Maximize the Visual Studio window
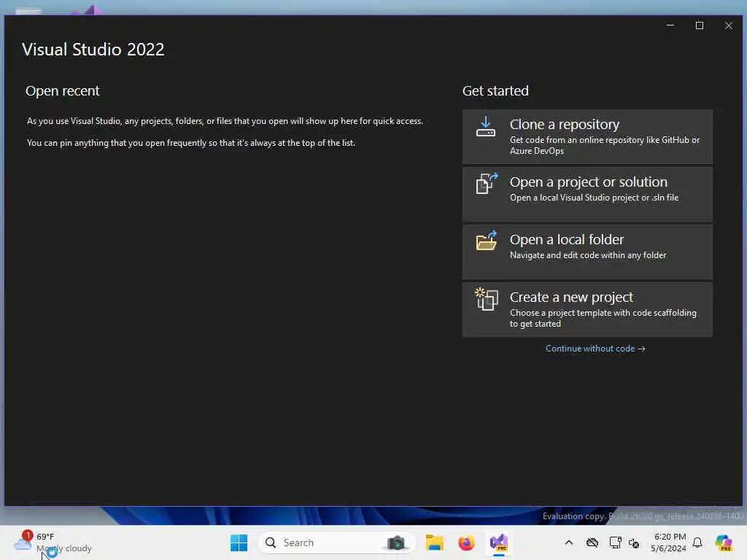The width and height of the screenshot is (747, 560). [700, 26]
